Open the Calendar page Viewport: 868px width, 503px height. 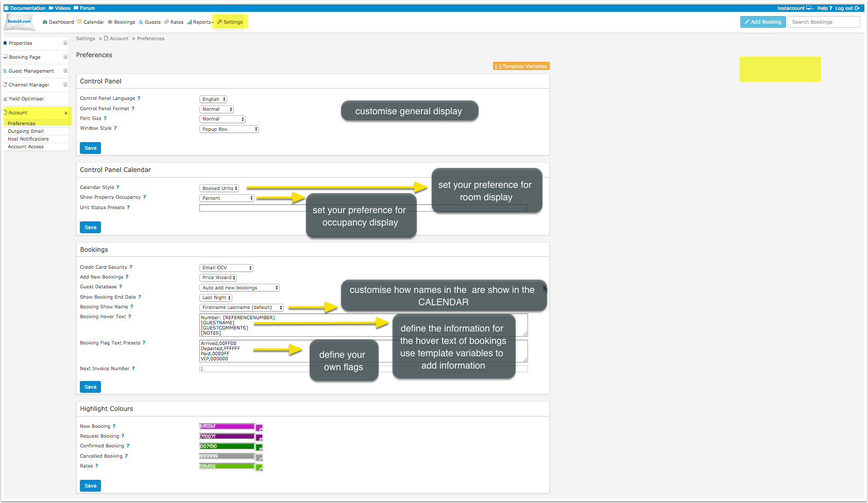(91, 22)
